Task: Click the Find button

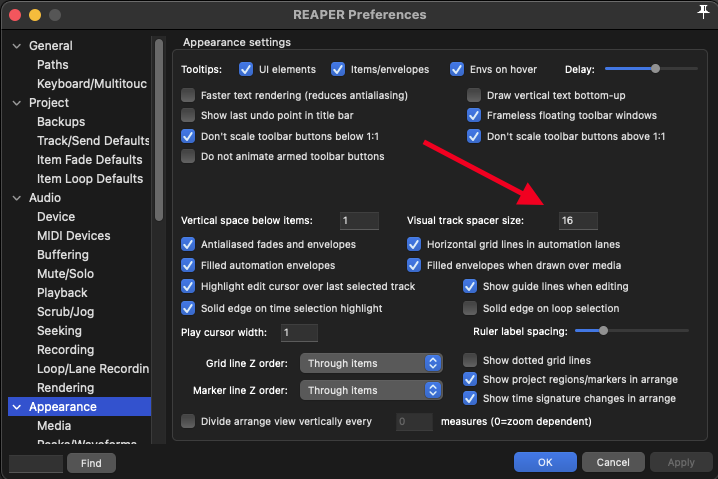Action: (91, 463)
